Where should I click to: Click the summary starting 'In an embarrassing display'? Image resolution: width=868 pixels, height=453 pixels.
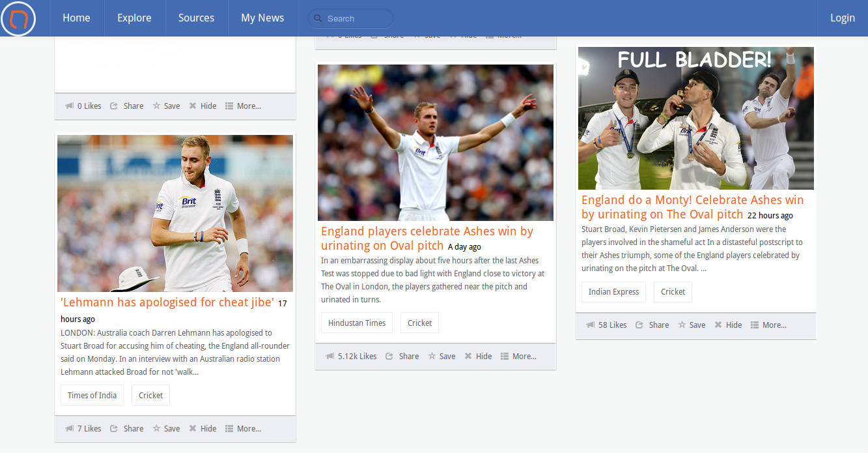coord(433,280)
